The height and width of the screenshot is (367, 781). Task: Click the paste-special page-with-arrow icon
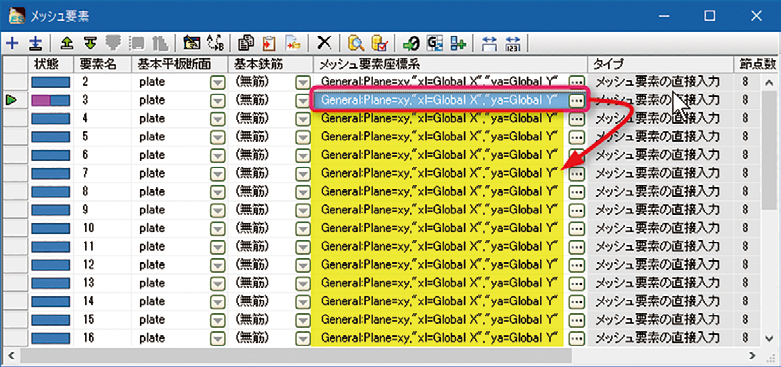pyautogui.click(x=293, y=43)
